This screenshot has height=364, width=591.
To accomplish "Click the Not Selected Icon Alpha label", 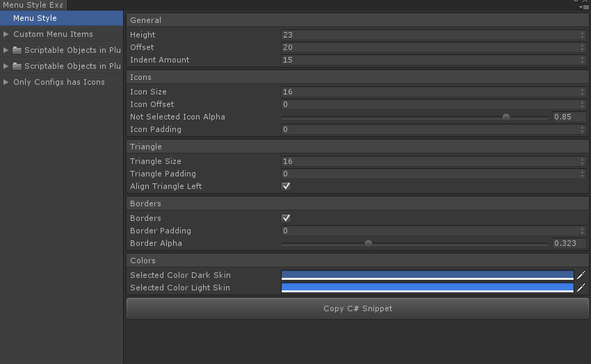I will coord(177,117).
